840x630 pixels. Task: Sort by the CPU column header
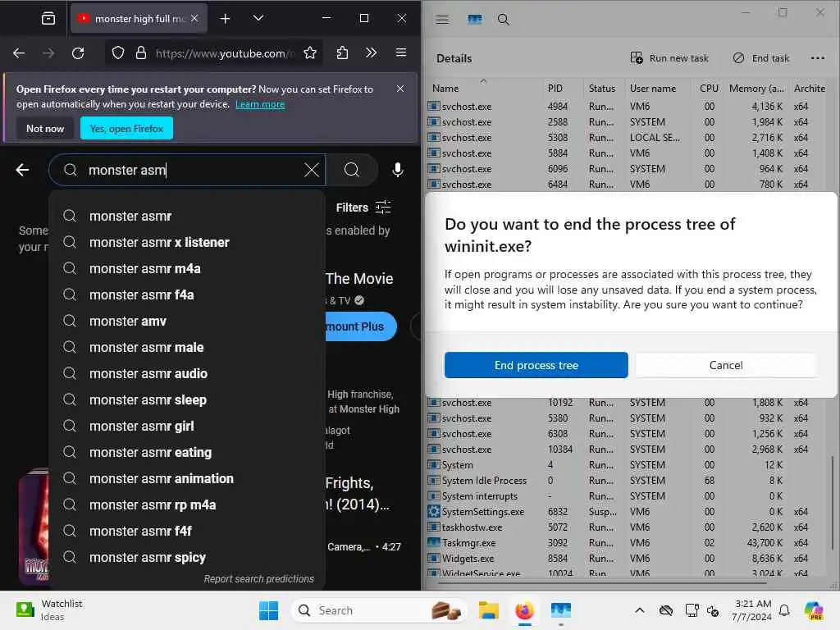click(x=709, y=89)
